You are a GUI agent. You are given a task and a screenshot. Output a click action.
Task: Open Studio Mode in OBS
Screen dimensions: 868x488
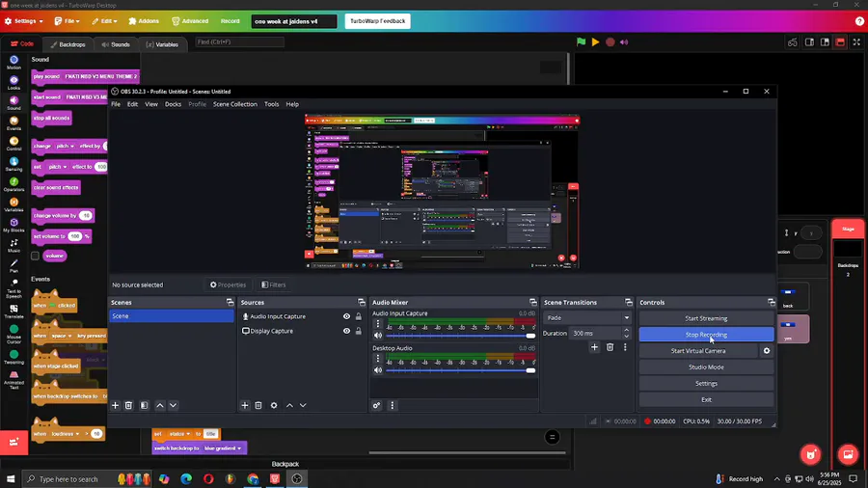tap(706, 366)
